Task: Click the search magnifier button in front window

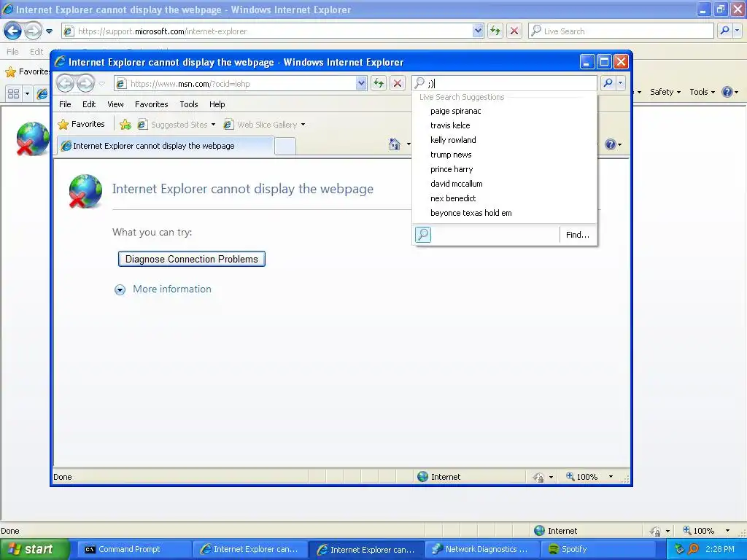Action: (608, 83)
